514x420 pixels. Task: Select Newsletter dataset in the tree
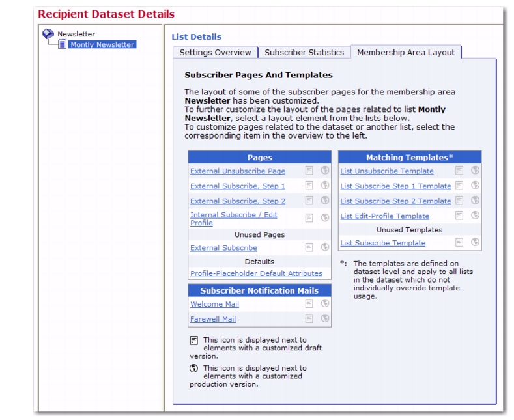click(76, 34)
